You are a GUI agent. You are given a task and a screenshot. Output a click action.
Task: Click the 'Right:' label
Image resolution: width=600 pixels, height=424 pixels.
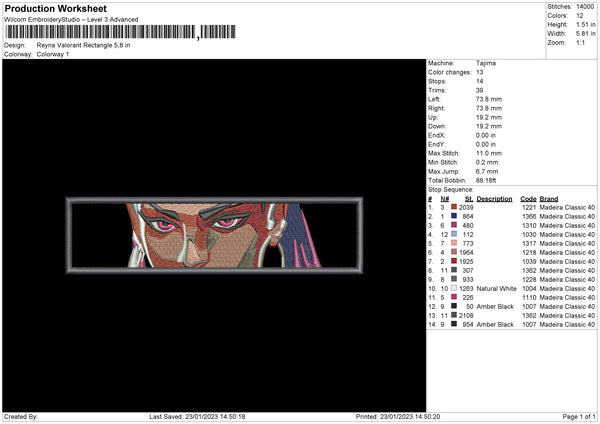436,108
